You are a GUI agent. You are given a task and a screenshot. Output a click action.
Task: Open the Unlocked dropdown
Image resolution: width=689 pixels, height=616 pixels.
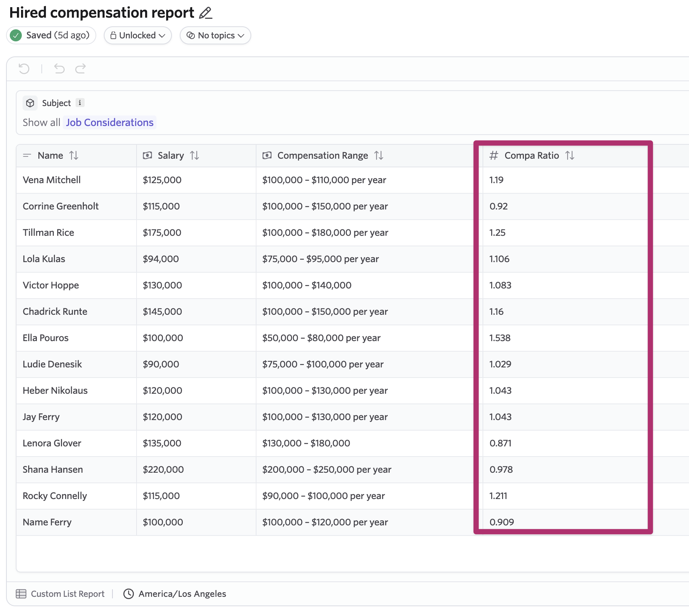point(138,35)
